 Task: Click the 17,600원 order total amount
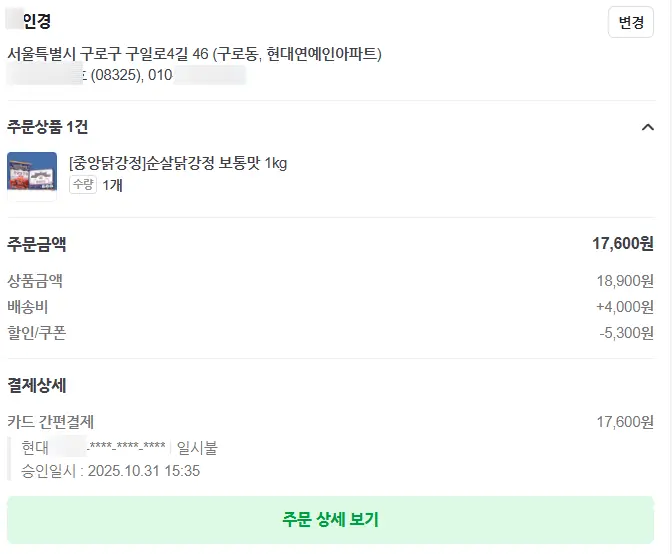point(622,244)
